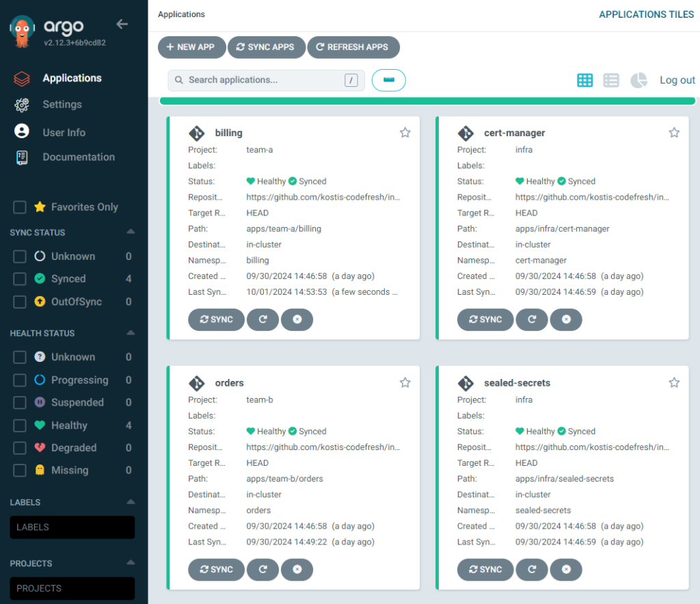This screenshot has height=604, width=700.
Task: Collapse the Projects section
Action: pyautogui.click(x=131, y=562)
